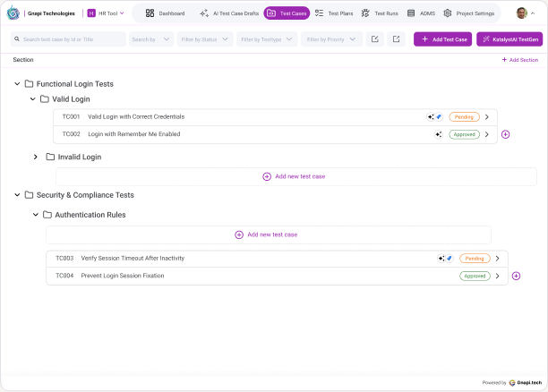
Task: Expand the TC004 row chevron
Action: (497, 276)
